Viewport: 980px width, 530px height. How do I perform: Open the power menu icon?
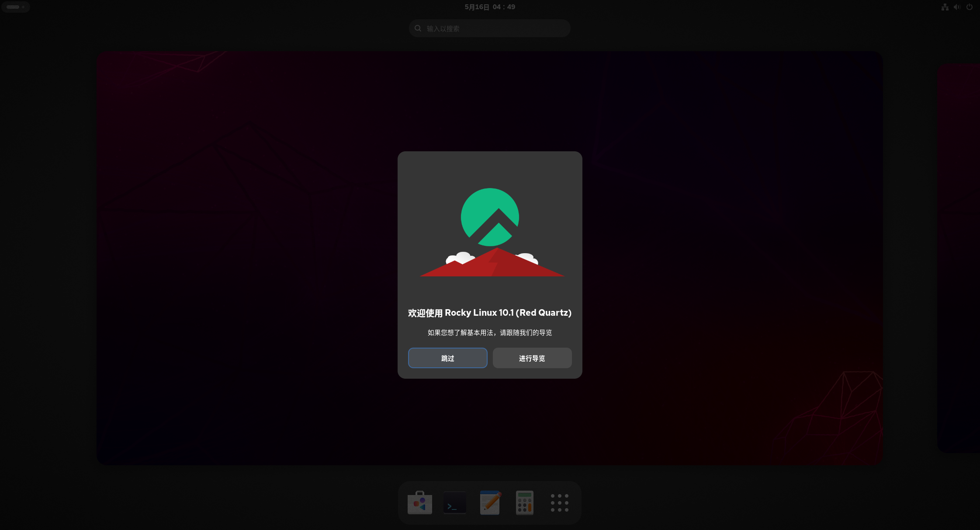(970, 7)
